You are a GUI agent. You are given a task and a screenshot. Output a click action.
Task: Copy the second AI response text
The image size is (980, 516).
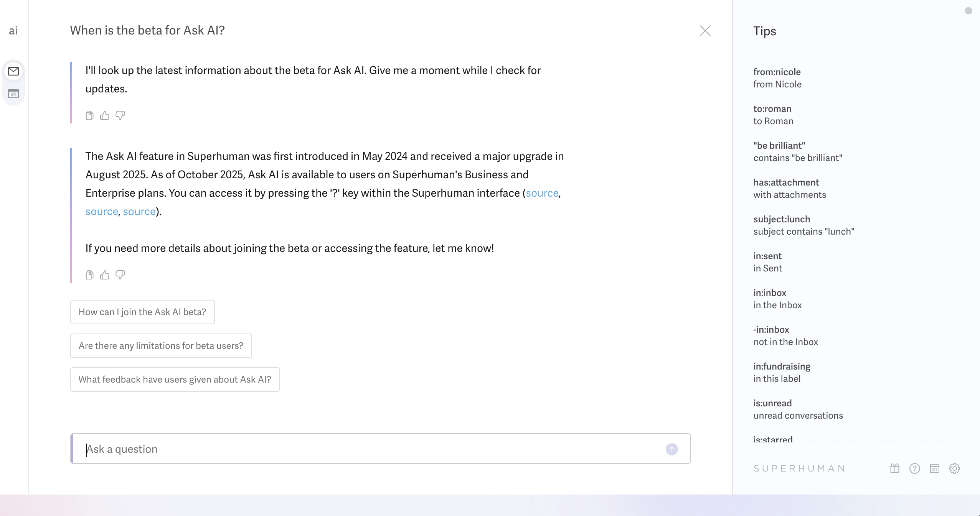[x=90, y=275]
